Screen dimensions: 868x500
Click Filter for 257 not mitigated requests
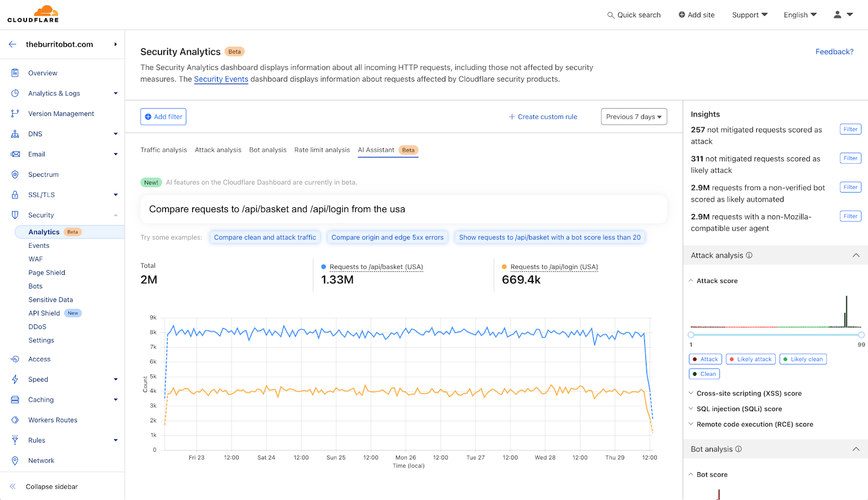851,129
